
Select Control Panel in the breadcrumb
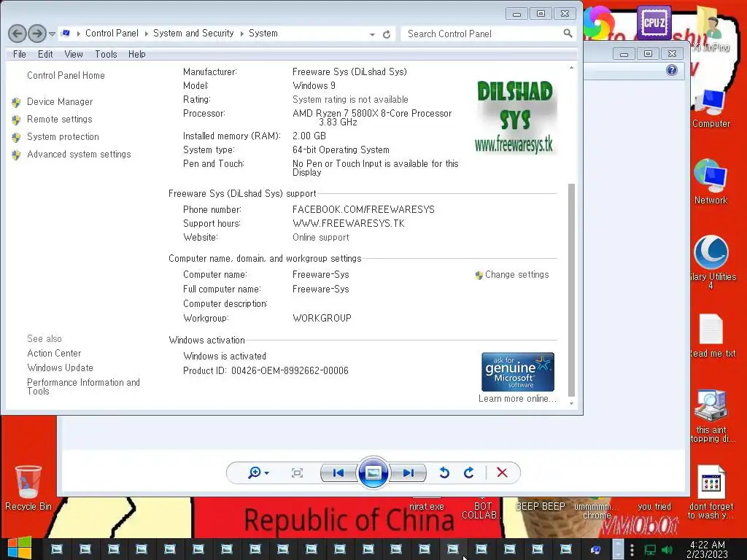click(112, 34)
